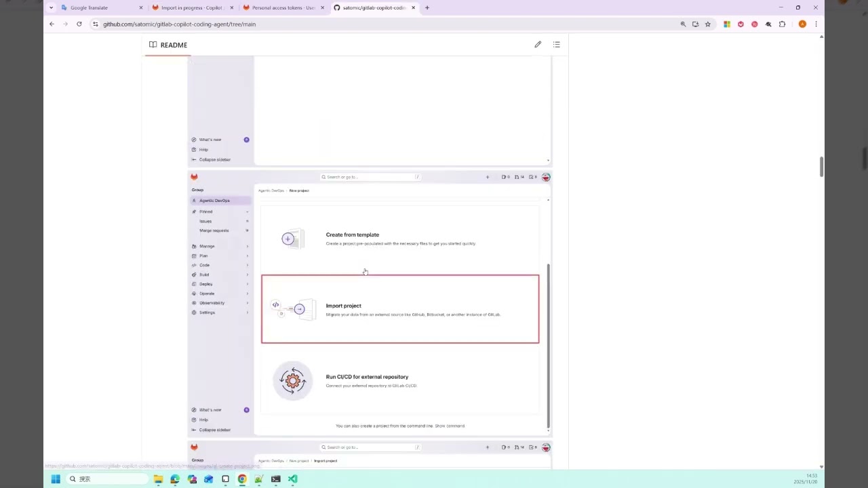Click the Import project arrow illustration
The height and width of the screenshot is (488, 868).
[292, 309]
